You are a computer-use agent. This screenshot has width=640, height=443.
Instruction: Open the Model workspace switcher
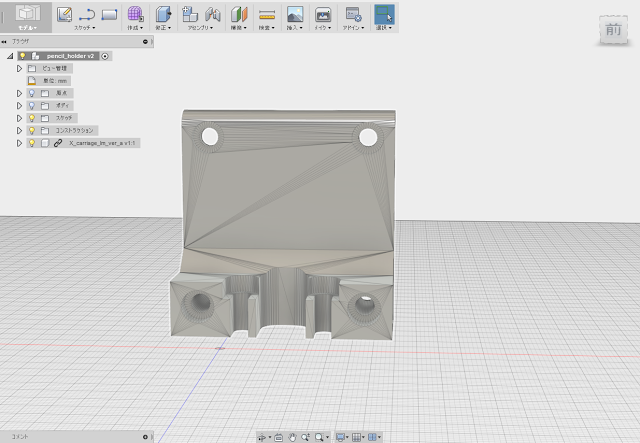coord(27,17)
